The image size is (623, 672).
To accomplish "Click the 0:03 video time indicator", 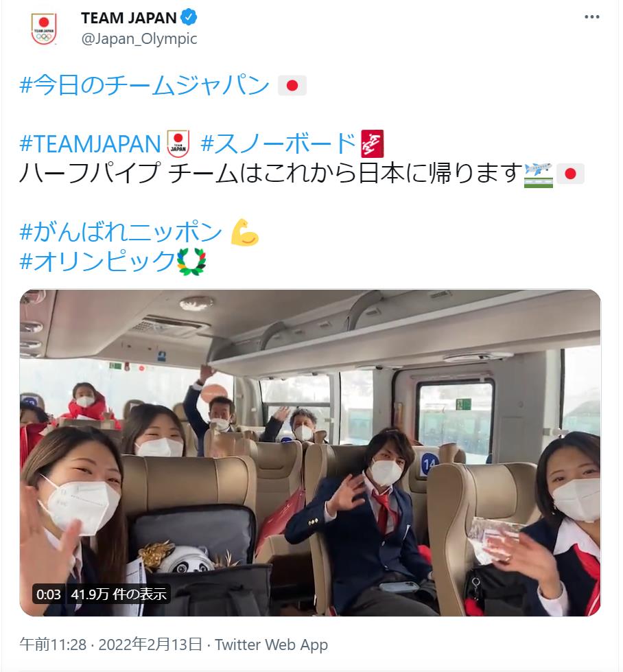I will 49,594.
